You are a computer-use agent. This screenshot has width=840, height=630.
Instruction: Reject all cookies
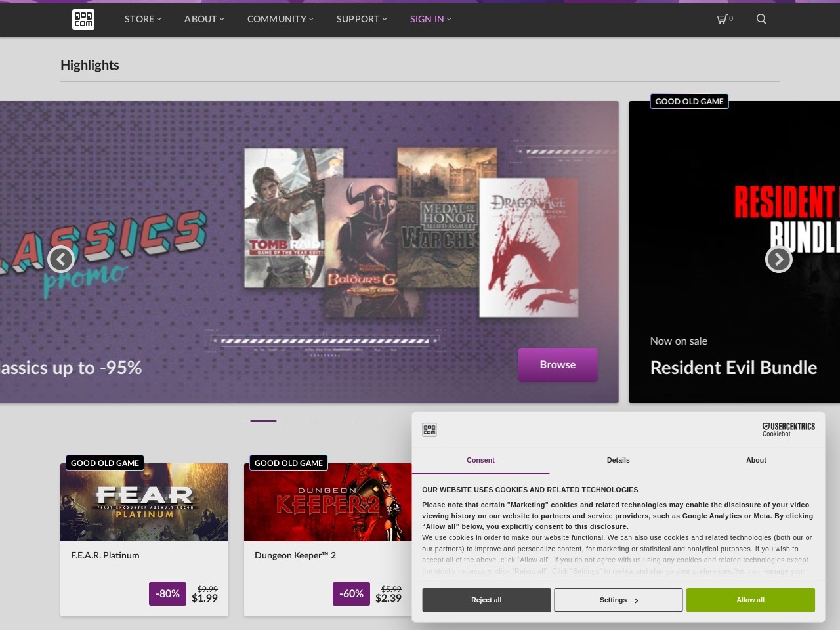(x=486, y=600)
